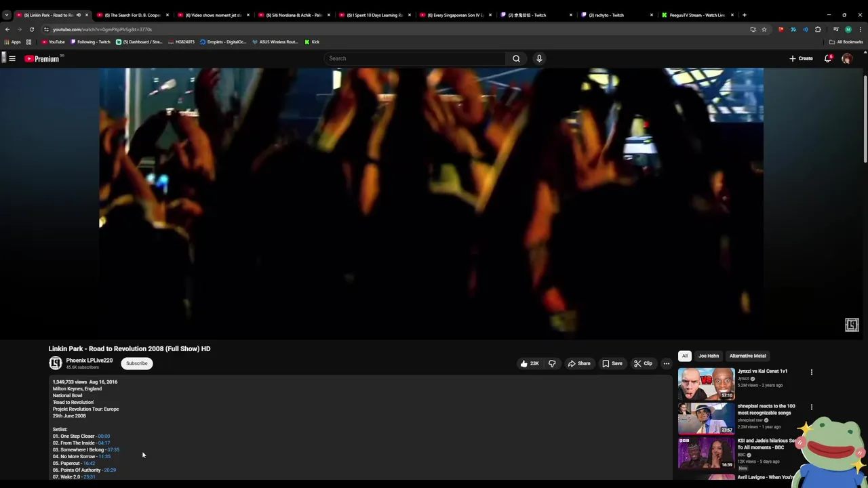Jump to 11:35 No More Sorrow timestamp
The width and height of the screenshot is (868, 488).
pyautogui.click(x=104, y=456)
